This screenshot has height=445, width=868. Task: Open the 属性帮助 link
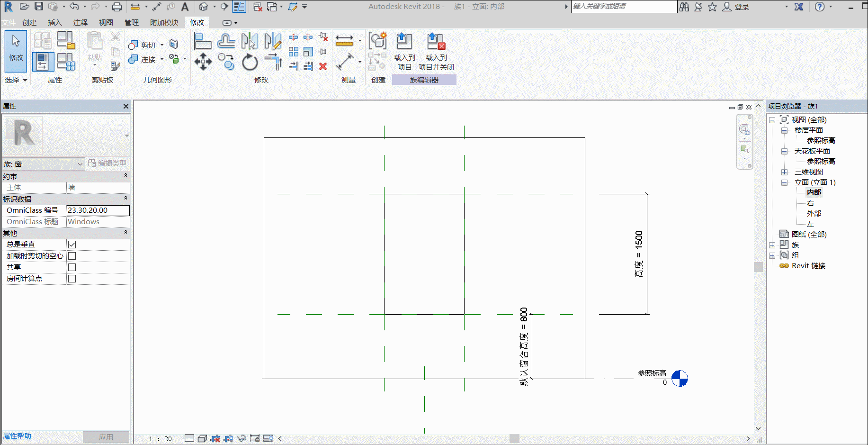coord(17,436)
